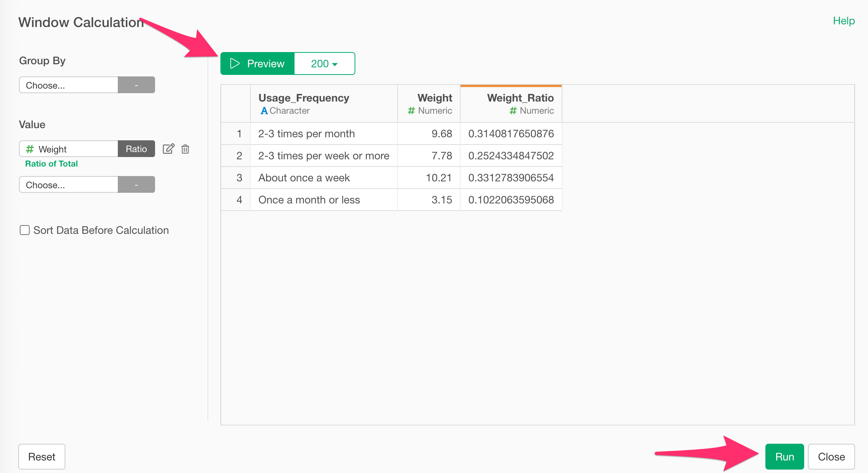Close the Window Calculation dialog
This screenshot has height=473, width=868.
[x=831, y=457]
